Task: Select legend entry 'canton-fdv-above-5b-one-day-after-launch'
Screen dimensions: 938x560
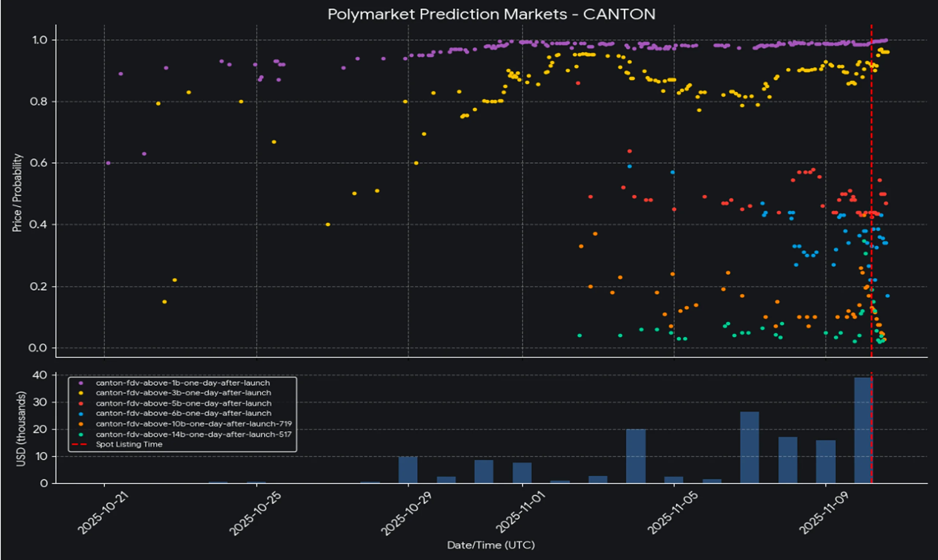Action: [x=184, y=403]
